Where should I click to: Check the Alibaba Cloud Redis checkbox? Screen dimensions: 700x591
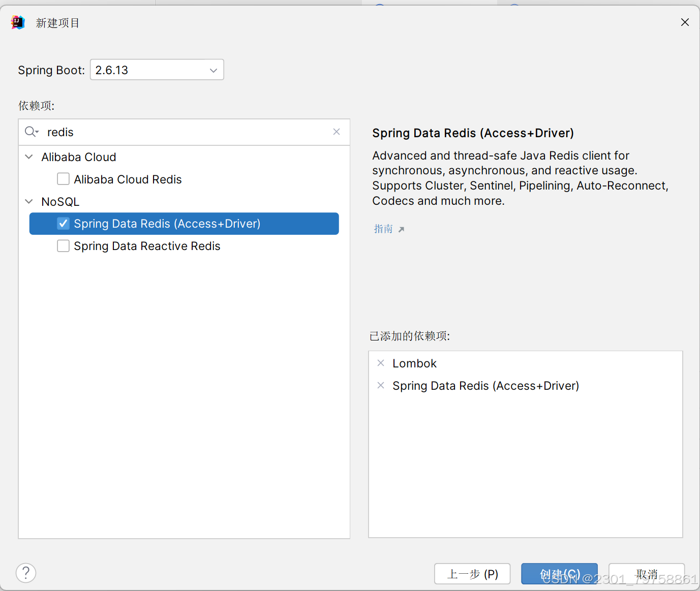click(x=63, y=179)
